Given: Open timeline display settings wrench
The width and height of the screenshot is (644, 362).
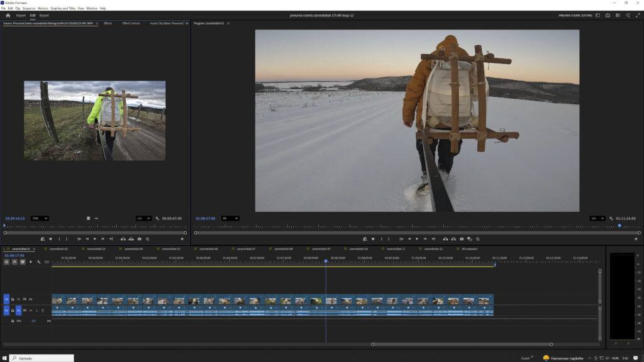Looking at the screenshot, I should (x=38, y=262).
